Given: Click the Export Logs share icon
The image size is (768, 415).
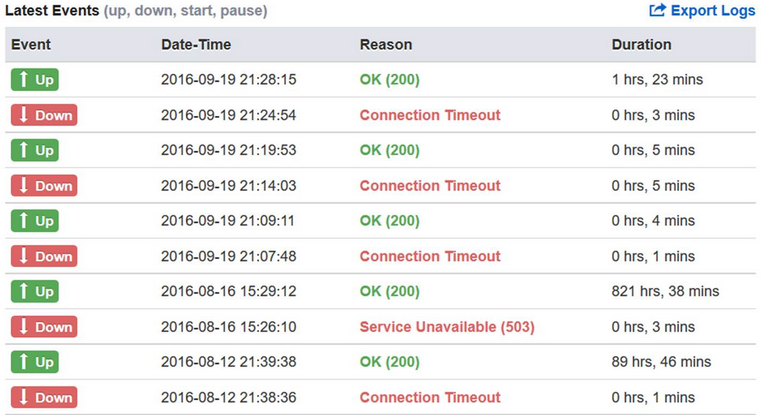Looking at the screenshot, I should click(x=657, y=10).
